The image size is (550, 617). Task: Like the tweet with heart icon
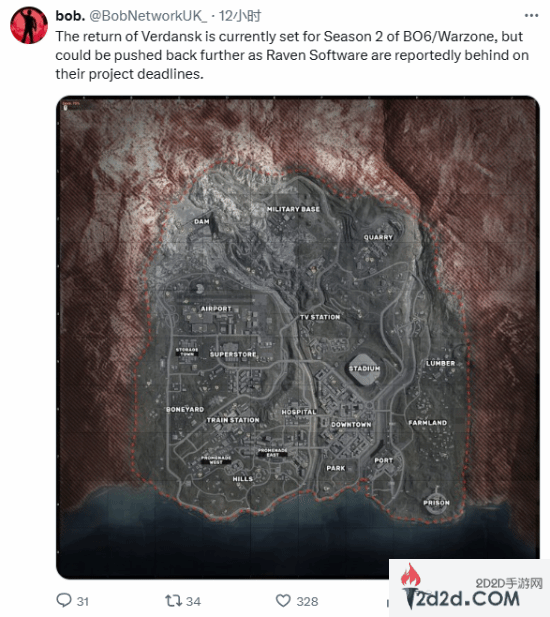[283, 601]
